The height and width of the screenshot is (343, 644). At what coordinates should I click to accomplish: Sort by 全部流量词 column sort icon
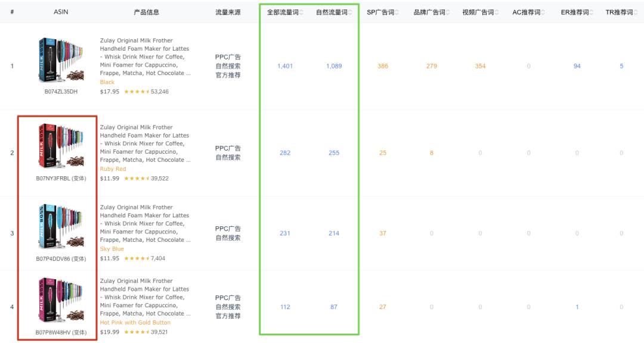coord(301,13)
